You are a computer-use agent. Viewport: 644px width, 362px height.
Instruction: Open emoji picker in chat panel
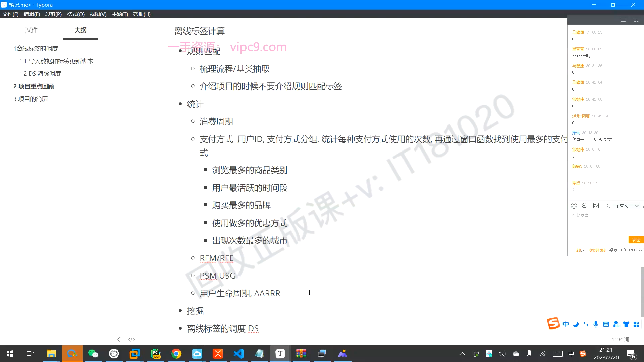(x=574, y=206)
